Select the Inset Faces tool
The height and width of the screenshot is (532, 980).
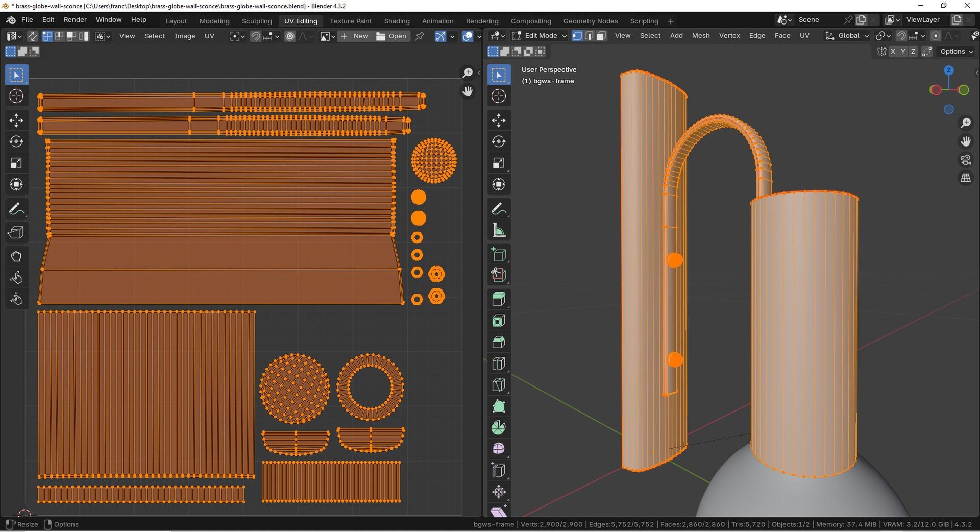point(499,321)
